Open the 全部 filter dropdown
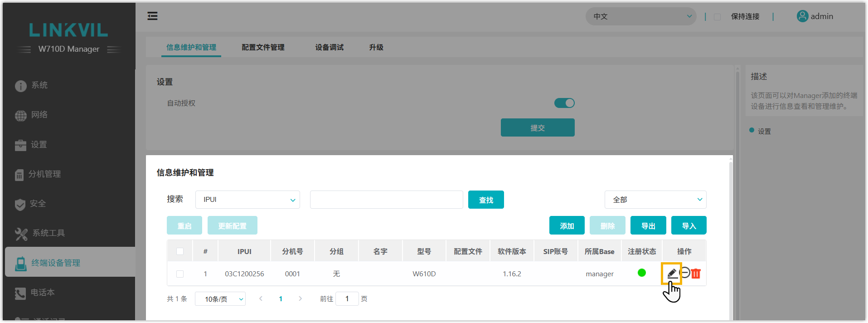The width and height of the screenshot is (868, 323). (655, 200)
